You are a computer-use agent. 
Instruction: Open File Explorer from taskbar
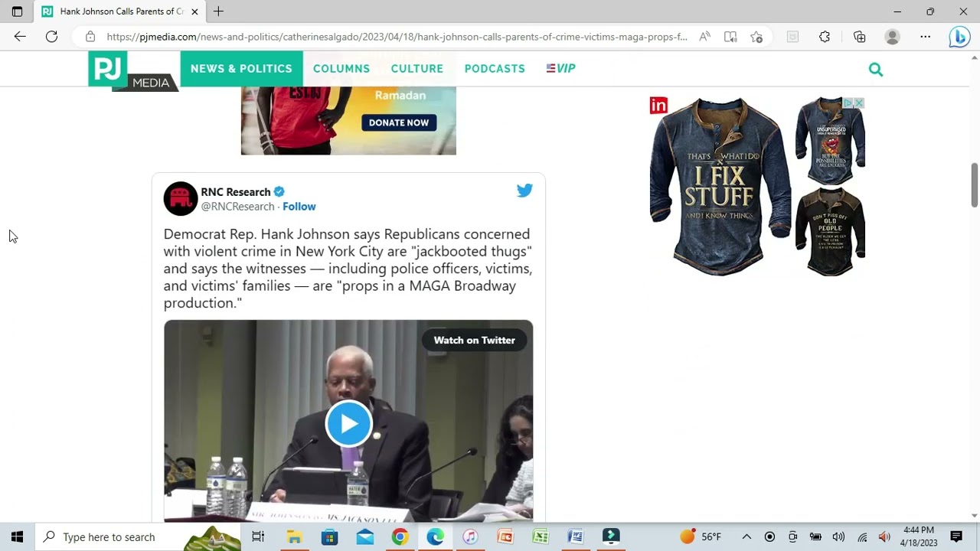294,536
